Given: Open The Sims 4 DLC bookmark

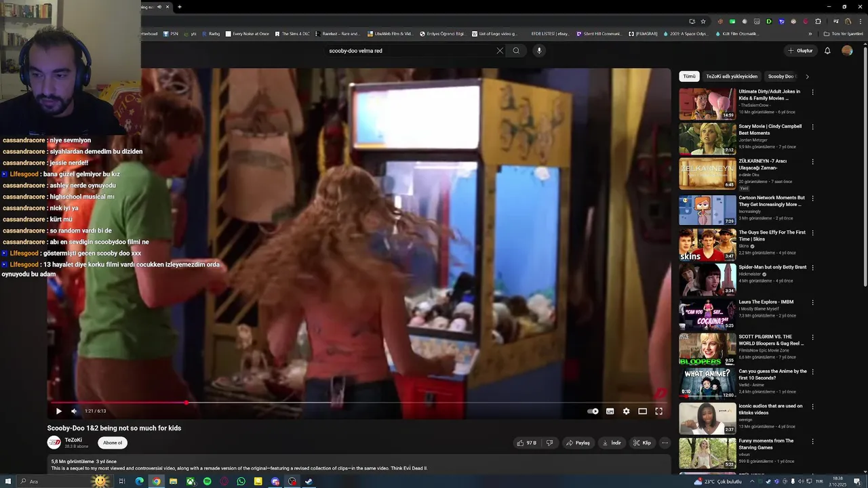Looking at the screenshot, I should pyautogui.click(x=292, y=33).
